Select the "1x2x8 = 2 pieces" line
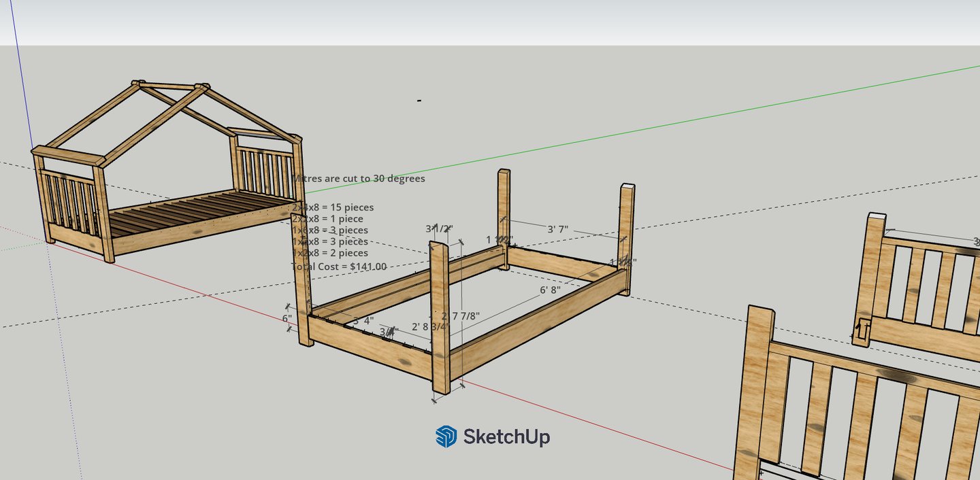Screen dimensions: 980x480 click(x=330, y=253)
